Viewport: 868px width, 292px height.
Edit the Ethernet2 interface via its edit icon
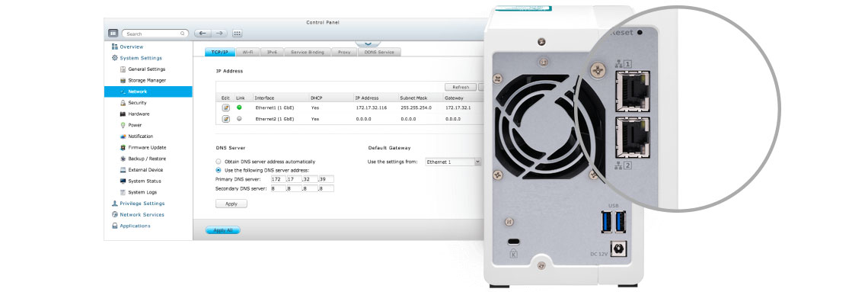coord(226,119)
